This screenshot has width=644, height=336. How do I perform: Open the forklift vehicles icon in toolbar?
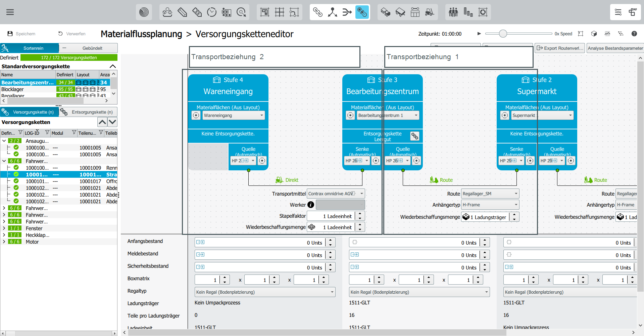tap(430, 12)
